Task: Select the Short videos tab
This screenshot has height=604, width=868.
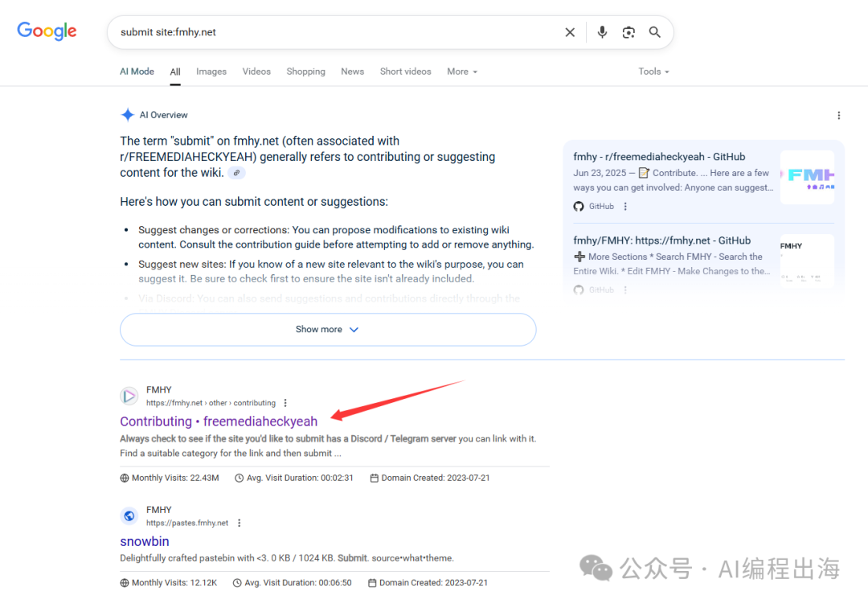Action: 405,72
